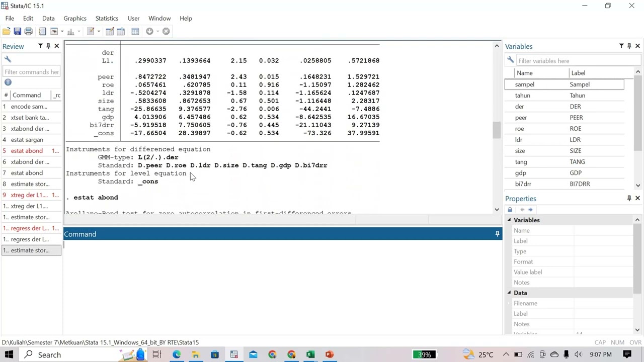Click the PowerPoint icon in taskbar
Screen dimensions: 644x362
[329, 354]
